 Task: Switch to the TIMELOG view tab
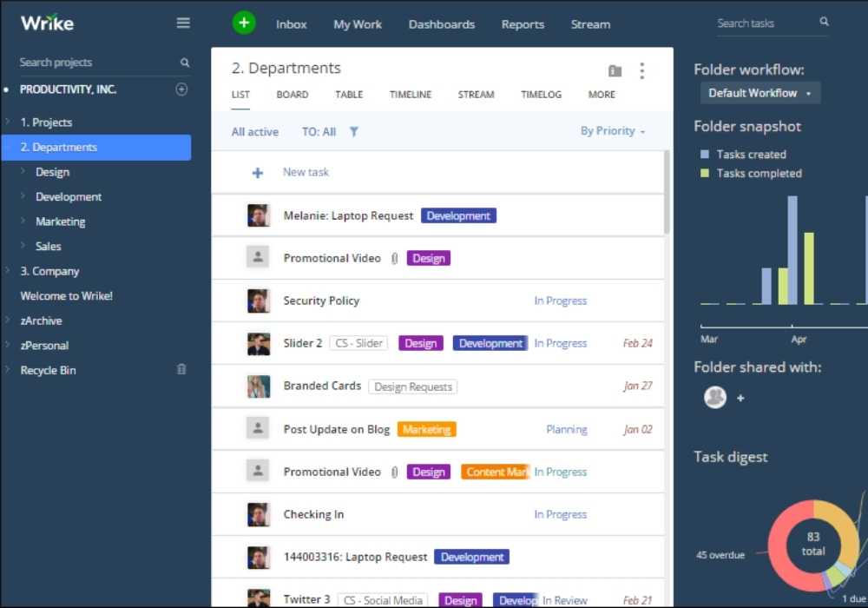(x=541, y=95)
